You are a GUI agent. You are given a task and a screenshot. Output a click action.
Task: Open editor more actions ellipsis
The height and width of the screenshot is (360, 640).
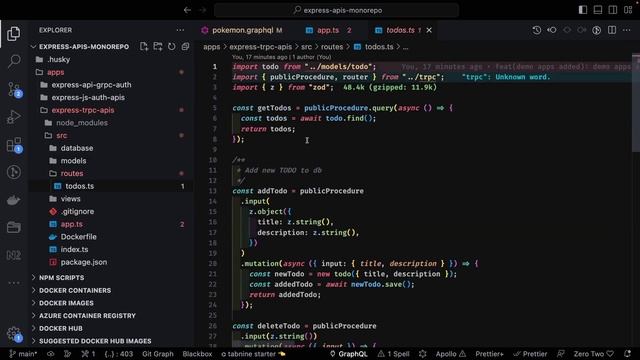click(627, 30)
